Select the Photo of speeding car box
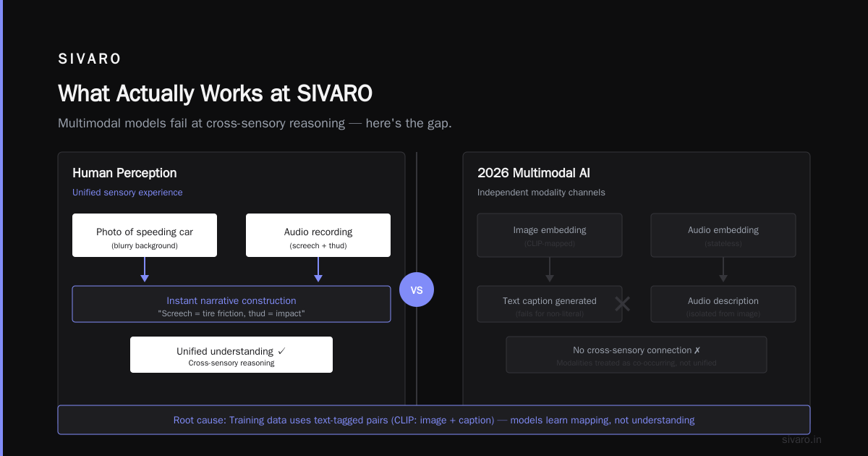This screenshot has height=456, width=868. point(145,235)
